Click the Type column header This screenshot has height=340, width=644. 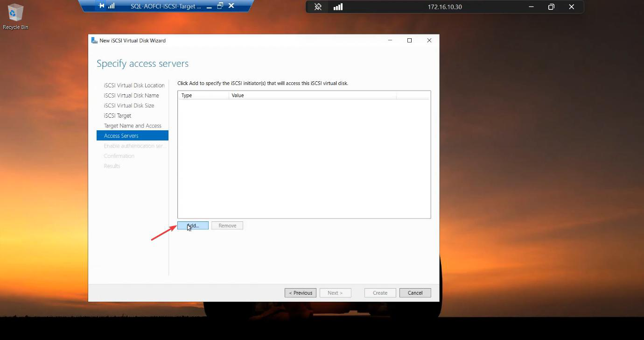coord(203,95)
